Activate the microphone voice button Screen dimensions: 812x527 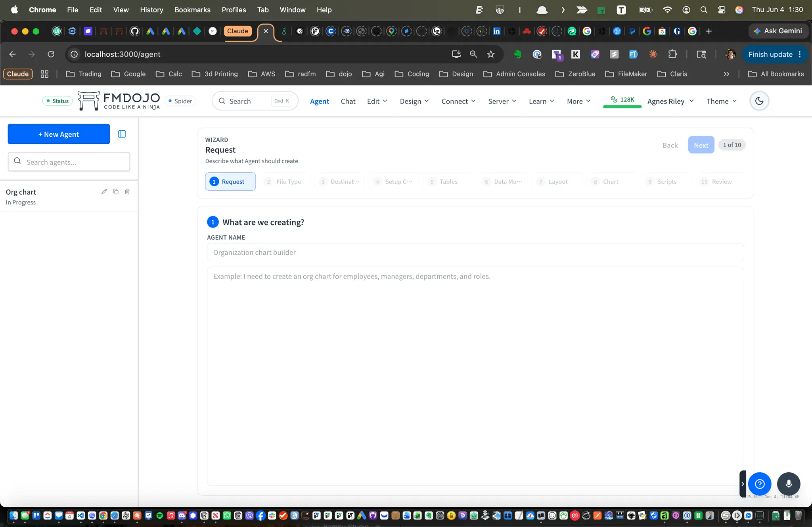pyautogui.click(x=789, y=484)
